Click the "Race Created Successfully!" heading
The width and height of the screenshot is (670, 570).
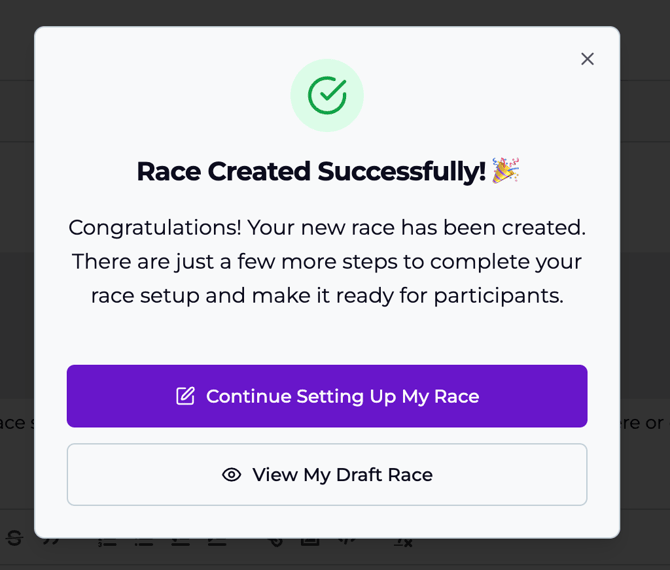point(310,171)
